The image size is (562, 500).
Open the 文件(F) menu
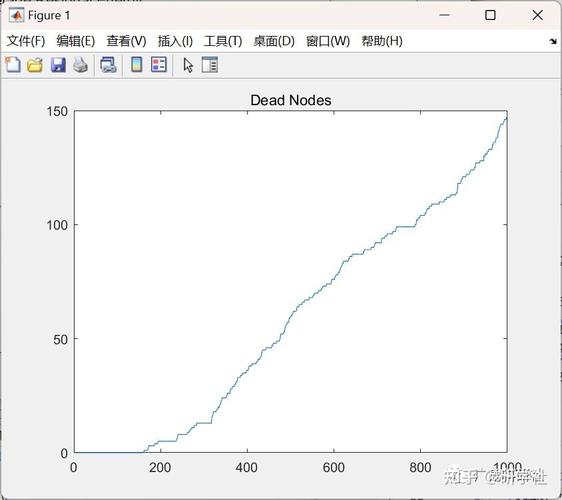pyautogui.click(x=26, y=41)
